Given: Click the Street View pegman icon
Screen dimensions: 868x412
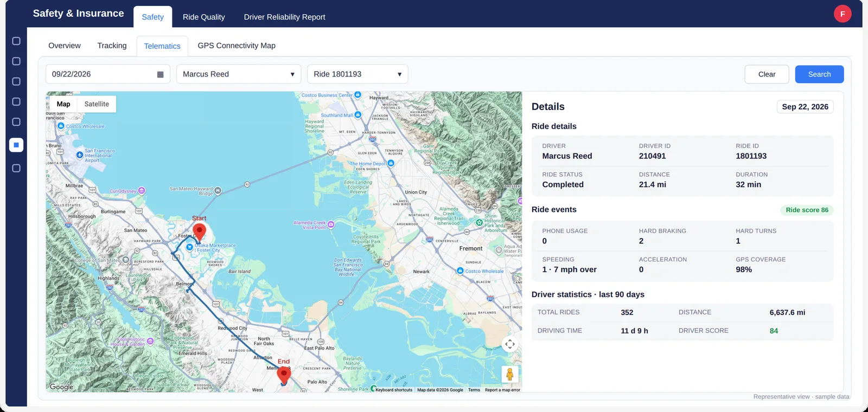Looking at the screenshot, I should 510,374.
